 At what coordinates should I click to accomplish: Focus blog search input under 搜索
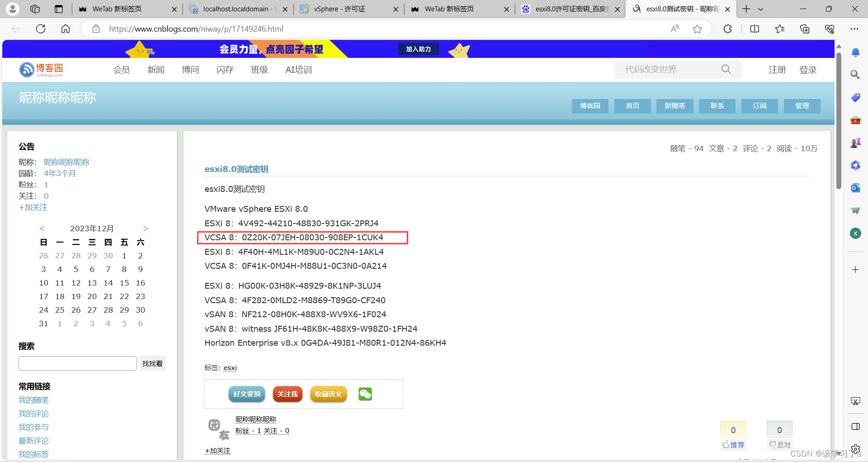pyautogui.click(x=78, y=363)
